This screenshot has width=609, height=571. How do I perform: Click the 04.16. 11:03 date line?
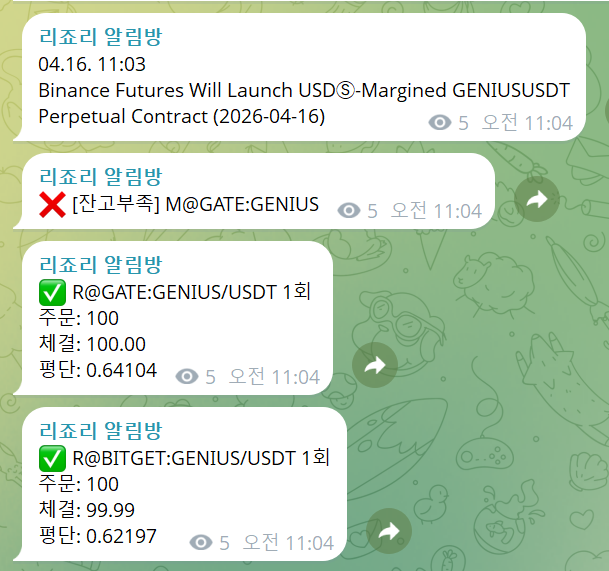tap(92, 64)
